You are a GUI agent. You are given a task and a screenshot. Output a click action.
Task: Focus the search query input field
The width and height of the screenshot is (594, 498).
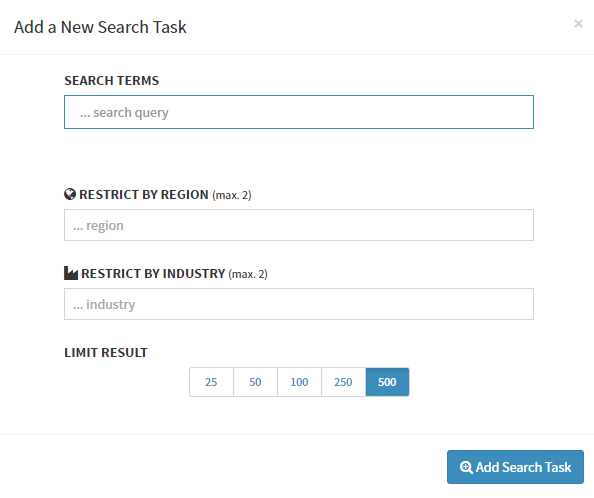coord(299,112)
